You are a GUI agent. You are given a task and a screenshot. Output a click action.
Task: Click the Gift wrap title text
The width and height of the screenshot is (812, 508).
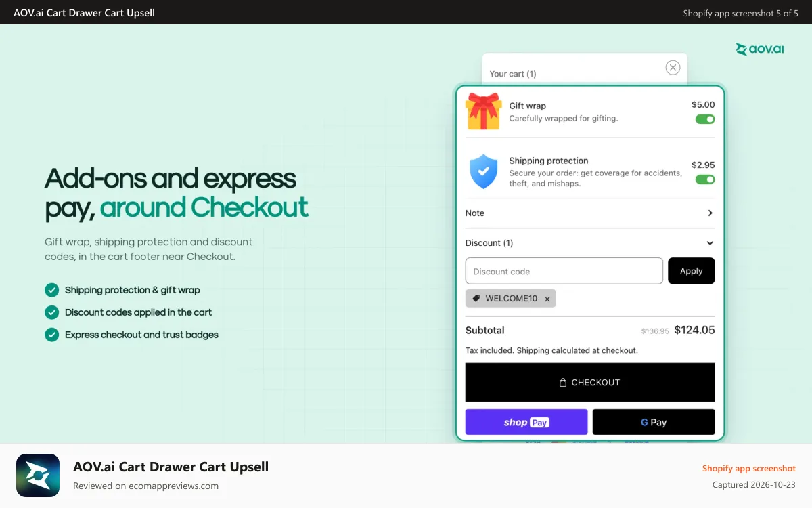(x=528, y=106)
